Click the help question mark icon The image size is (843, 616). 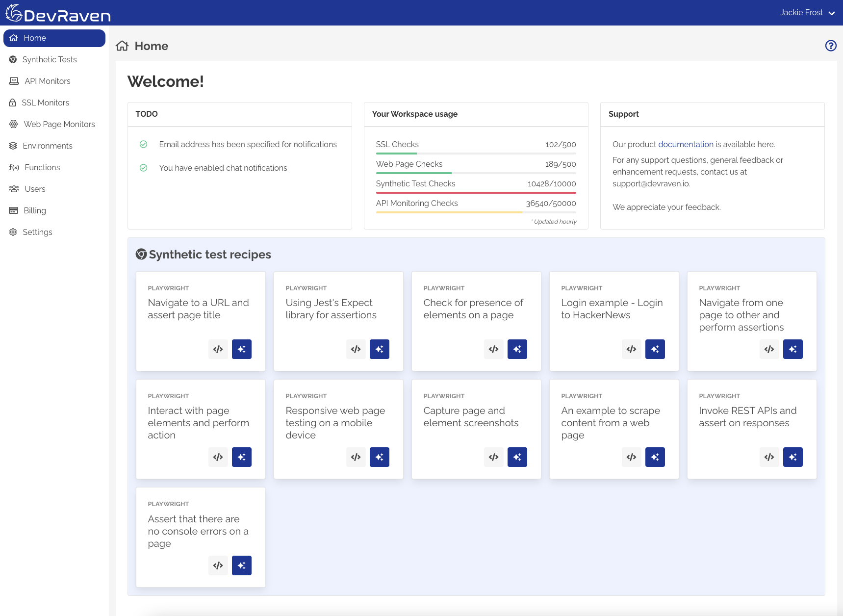click(x=831, y=46)
